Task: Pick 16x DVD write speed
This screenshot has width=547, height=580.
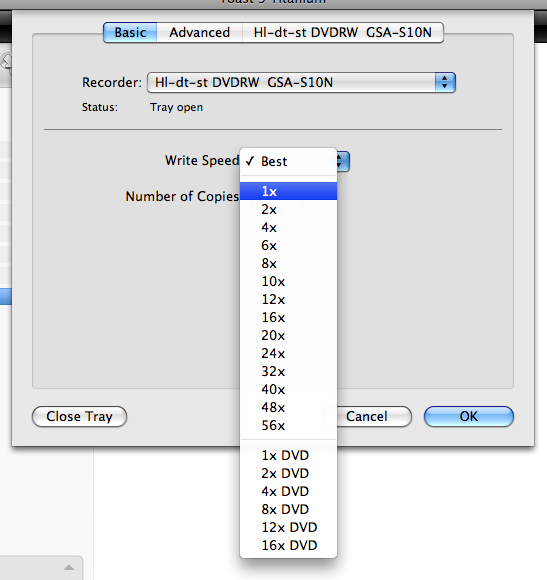Action: (x=288, y=545)
